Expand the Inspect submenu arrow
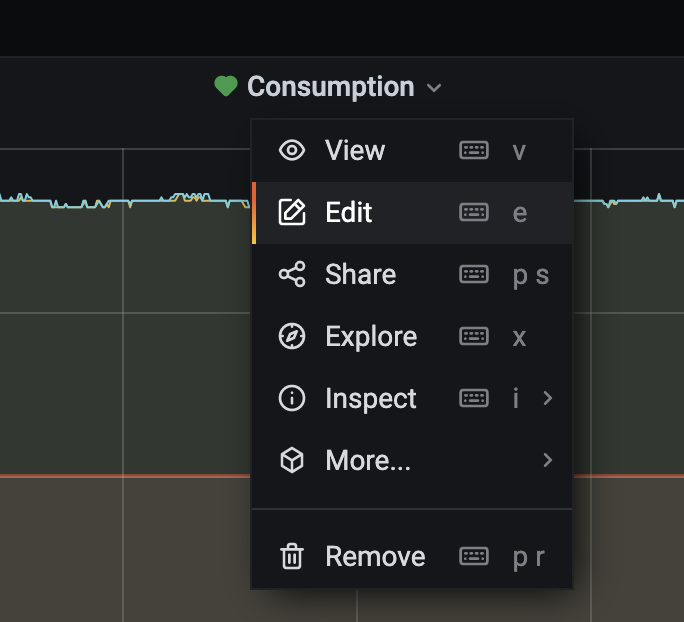The height and width of the screenshot is (622, 684). tap(547, 399)
